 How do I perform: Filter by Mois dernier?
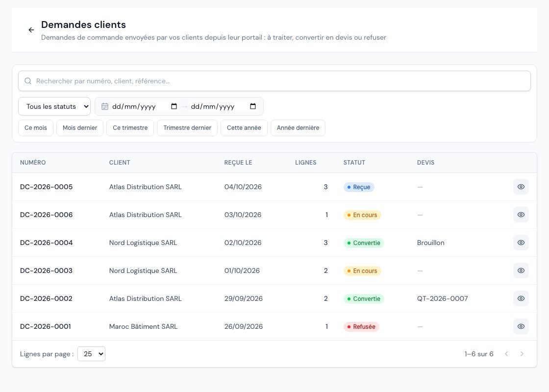pos(80,128)
